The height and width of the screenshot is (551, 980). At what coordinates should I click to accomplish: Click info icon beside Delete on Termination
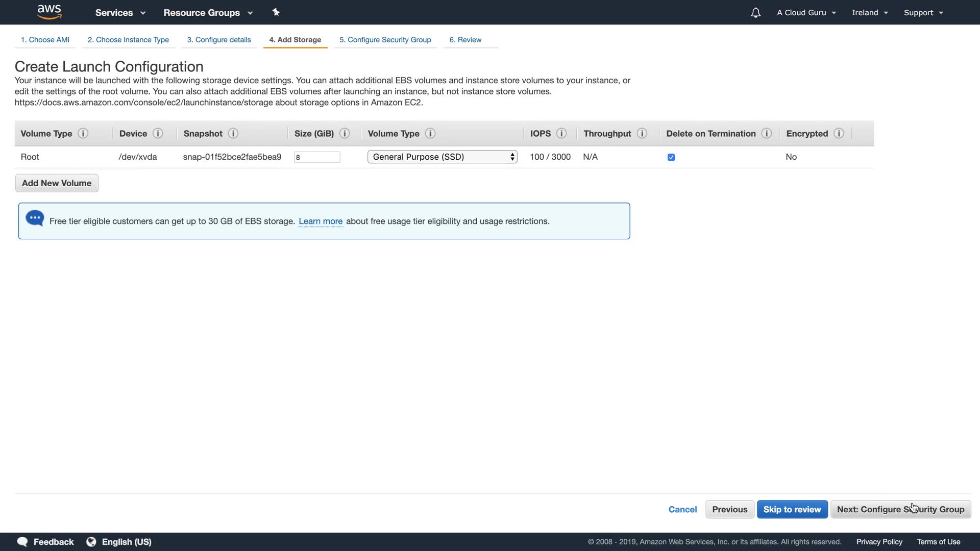click(766, 134)
